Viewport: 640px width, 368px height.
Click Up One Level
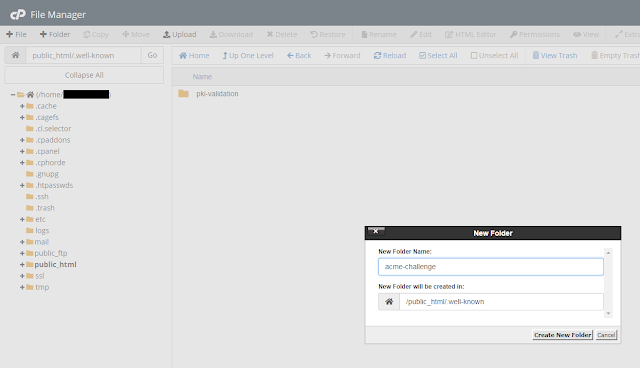point(248,55)
